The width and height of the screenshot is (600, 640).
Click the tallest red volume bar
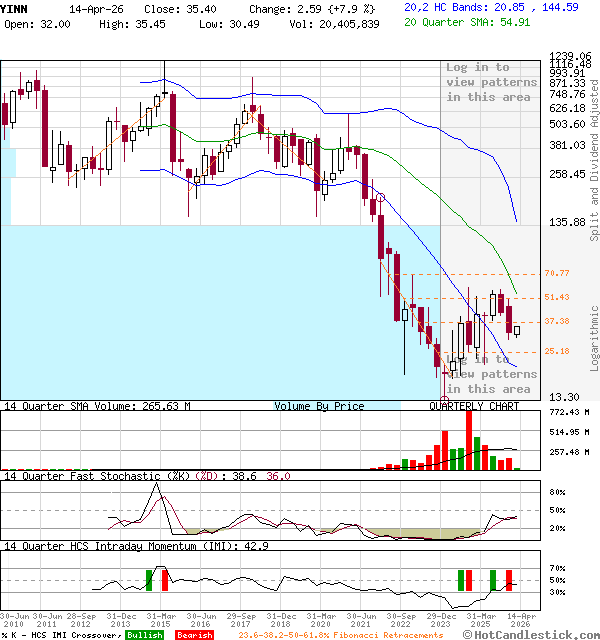coord(468,440)
